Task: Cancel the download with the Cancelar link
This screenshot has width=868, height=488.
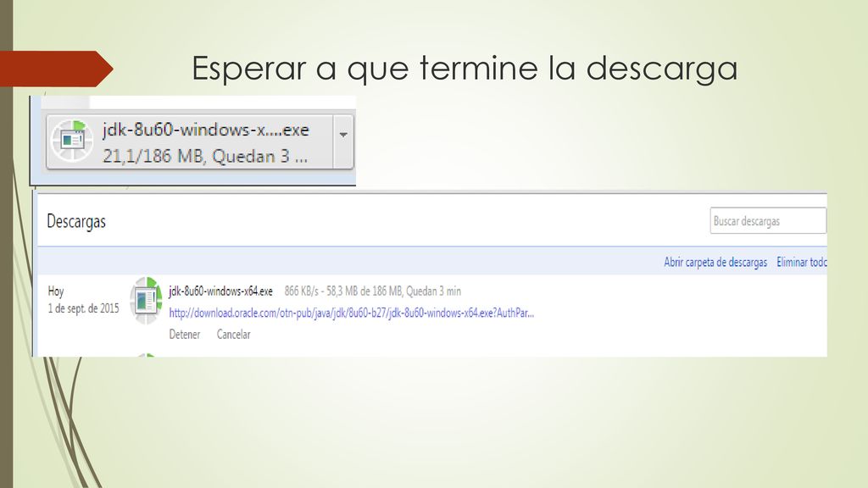Action: point(234,335)
